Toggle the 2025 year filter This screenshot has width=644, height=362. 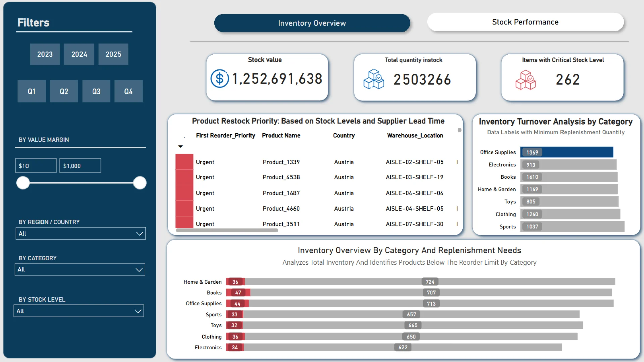click(113, 54)
